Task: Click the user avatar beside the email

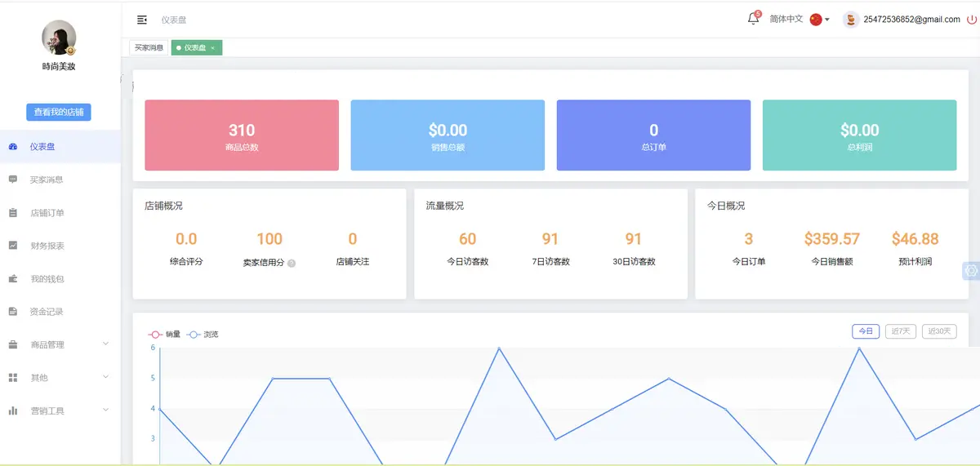Action: click(x=850, y=20)
